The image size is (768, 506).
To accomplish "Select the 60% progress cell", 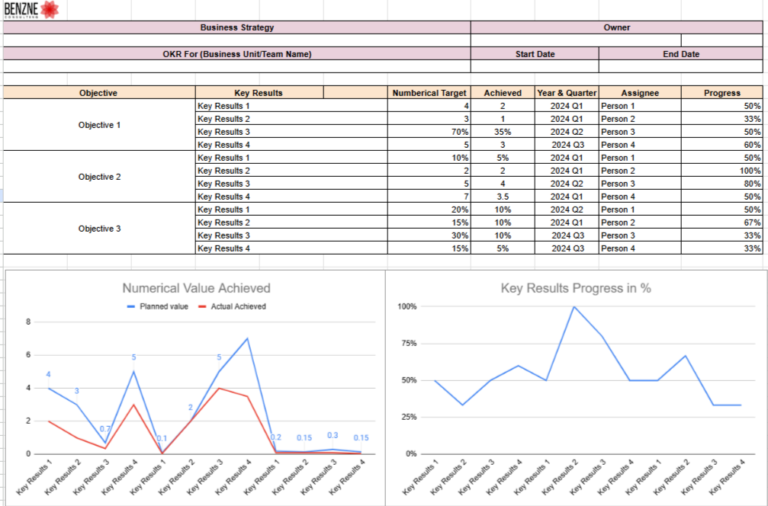I will coord(722,145).
